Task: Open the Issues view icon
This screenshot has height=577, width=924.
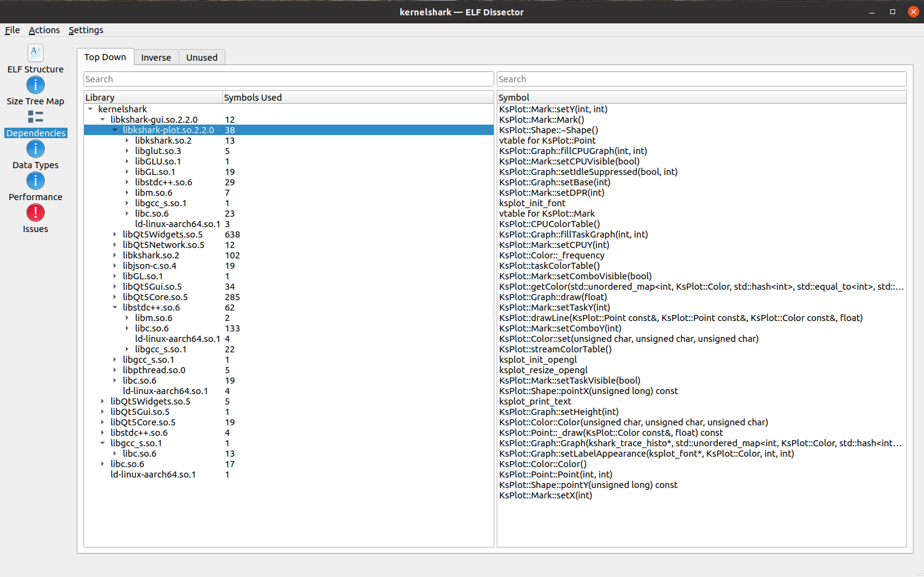Action: pos(36,212)
